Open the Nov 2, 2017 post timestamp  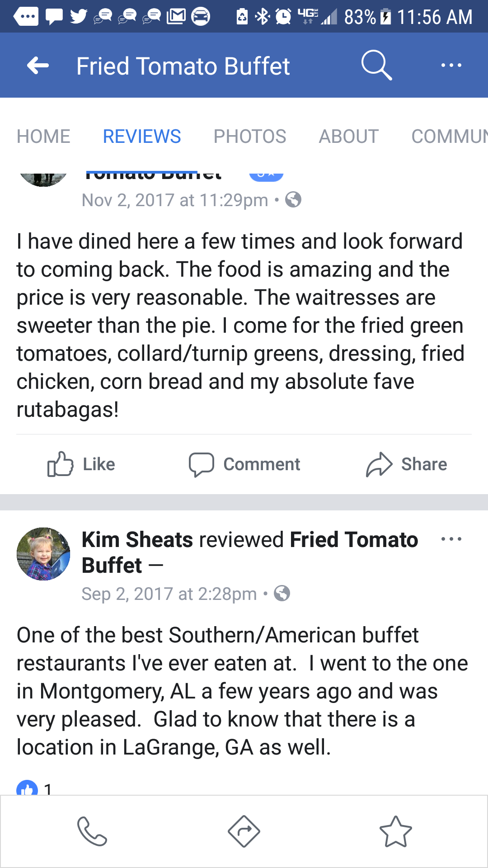pos(174,200)
